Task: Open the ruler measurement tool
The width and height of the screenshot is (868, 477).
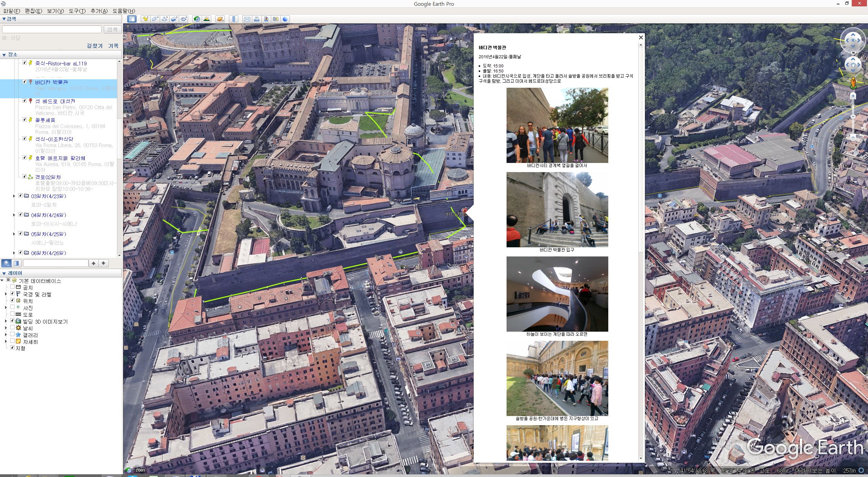Action: [234, 19]
